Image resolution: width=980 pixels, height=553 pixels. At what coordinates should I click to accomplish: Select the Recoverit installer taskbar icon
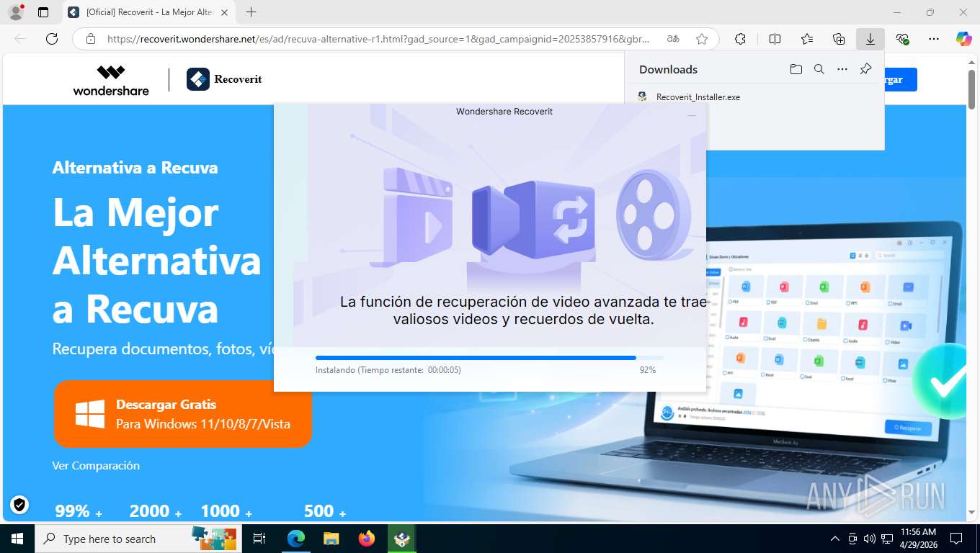pos(402,539)
